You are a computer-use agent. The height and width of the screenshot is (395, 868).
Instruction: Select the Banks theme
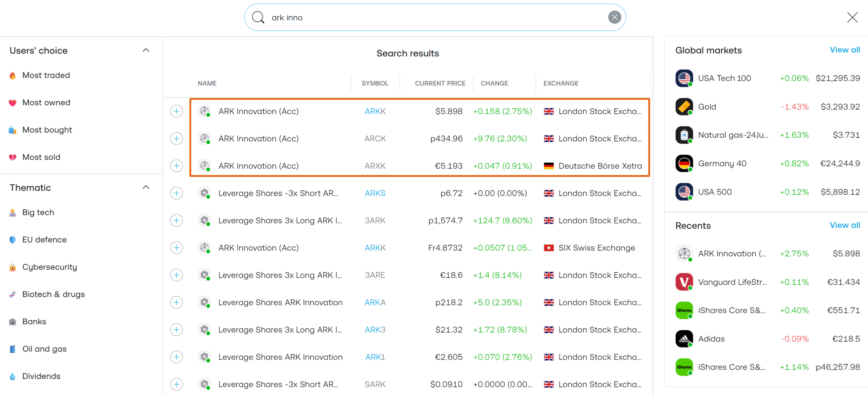pyautogui.click(x=34, y=322)
